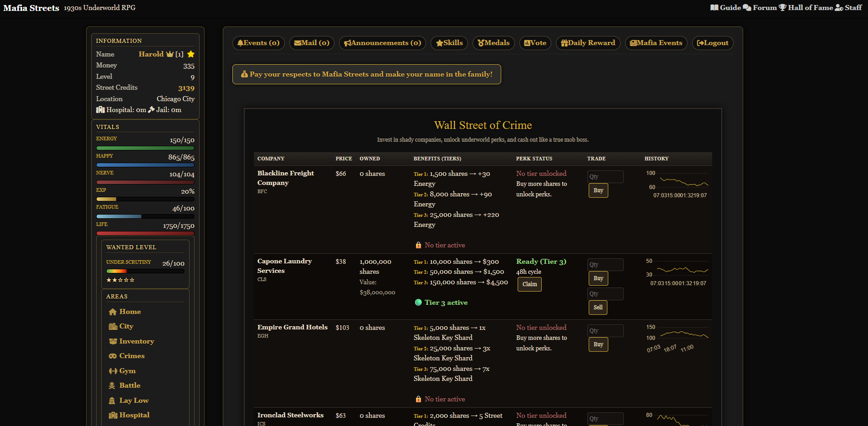The width and height of the screenshot is (868, 426).
Task: Click the Crimes mask icon in sidebar
Action: [x=113, y=356]
